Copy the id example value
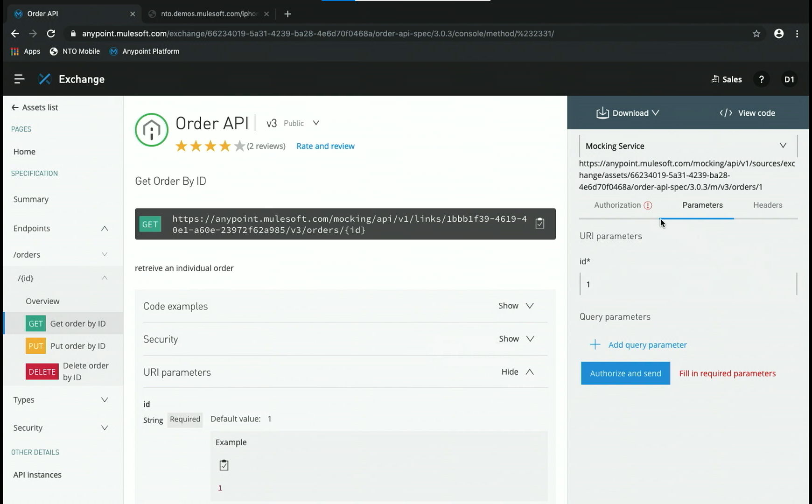 [224, 465]
